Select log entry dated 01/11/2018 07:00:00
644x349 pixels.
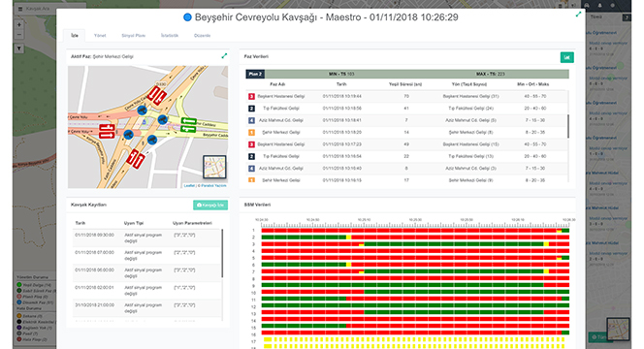147,255
